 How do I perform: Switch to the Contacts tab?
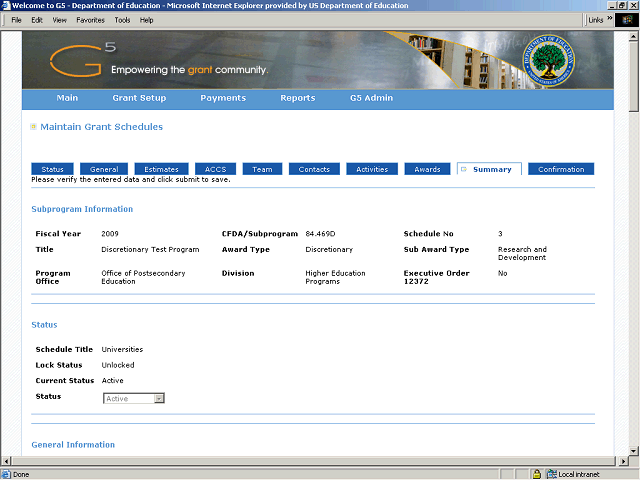coord(314,169)
